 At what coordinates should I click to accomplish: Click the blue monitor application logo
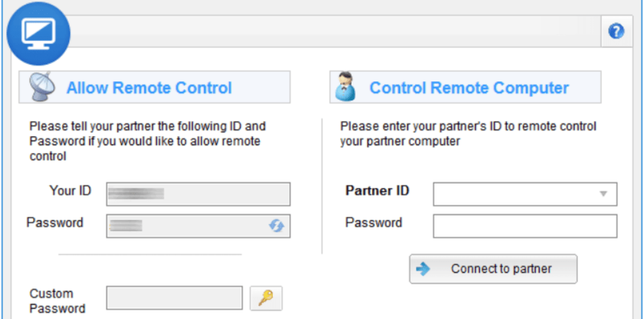[x=39, y=34]
